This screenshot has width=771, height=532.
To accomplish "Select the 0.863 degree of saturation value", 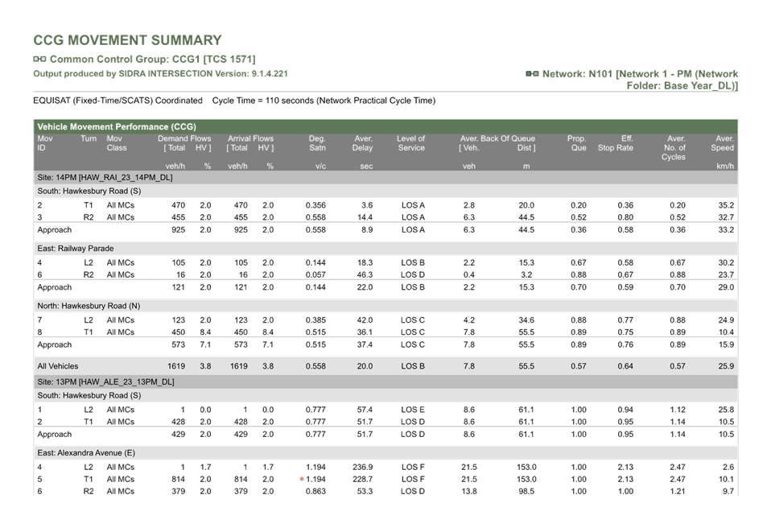I will [x=315, y=492].
